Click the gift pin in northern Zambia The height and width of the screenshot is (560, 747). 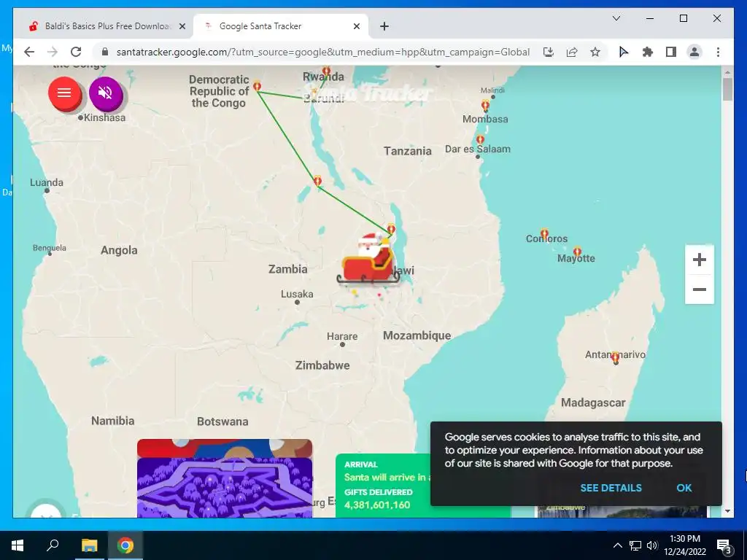click(x=317, y=181)
